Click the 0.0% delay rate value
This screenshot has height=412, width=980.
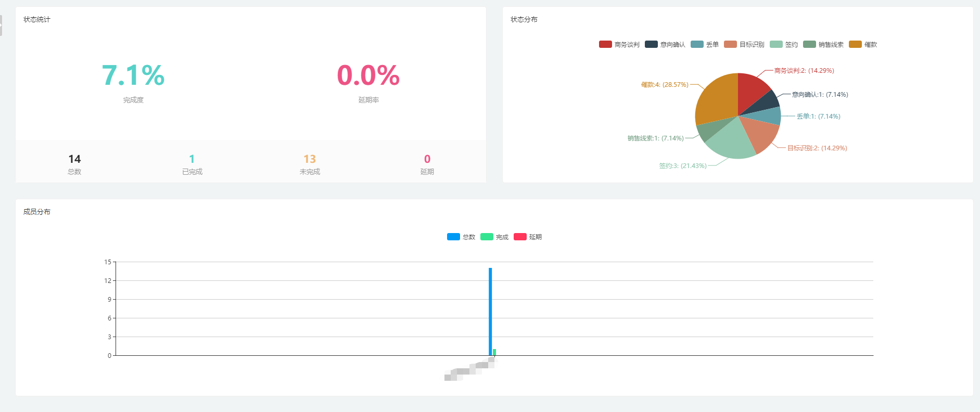368,75
